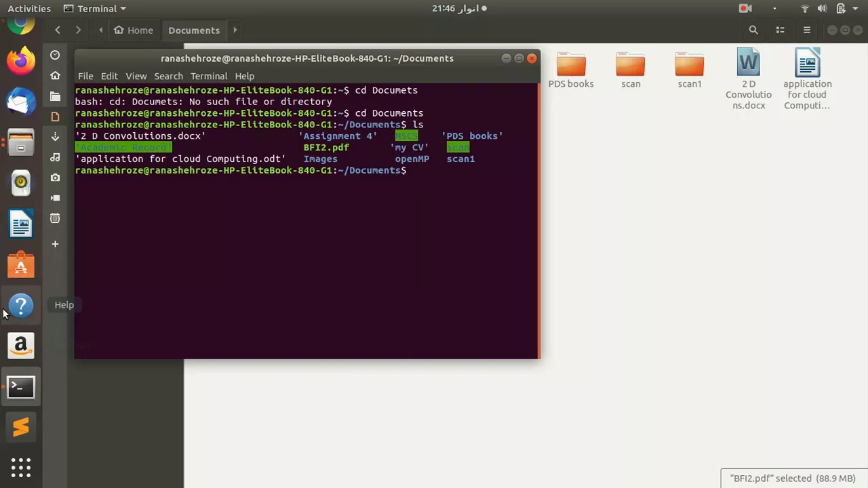Open Firefox from the dock
Image resolution: width=868 pixels, height=488 pixels.
click(20, 61)
